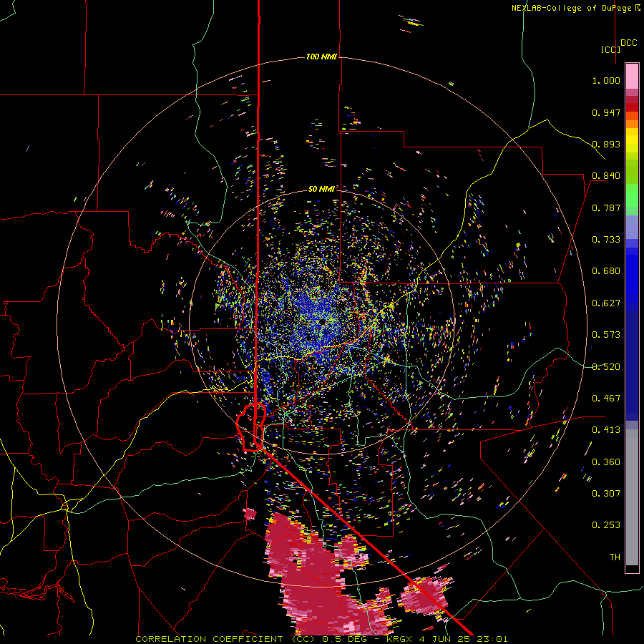Click inside the bold red outlined polygon
644x644 pixels.
[x=250, y=427]
